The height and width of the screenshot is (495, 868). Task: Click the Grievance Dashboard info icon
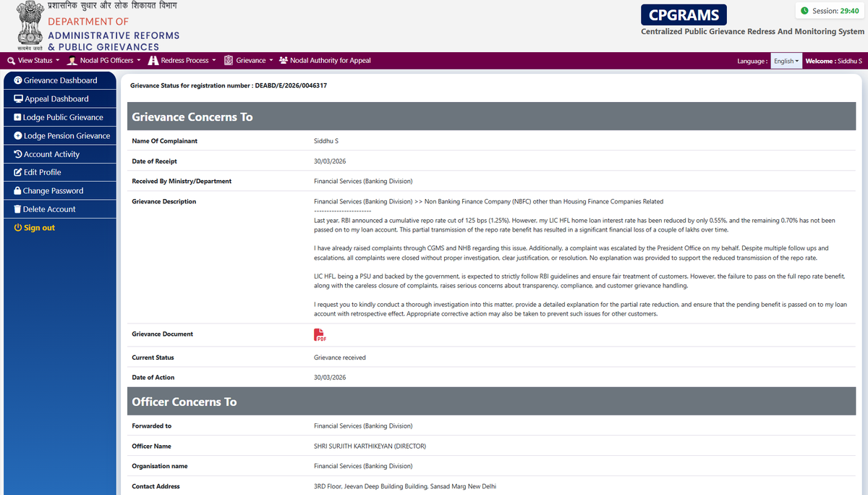[18, 80]
